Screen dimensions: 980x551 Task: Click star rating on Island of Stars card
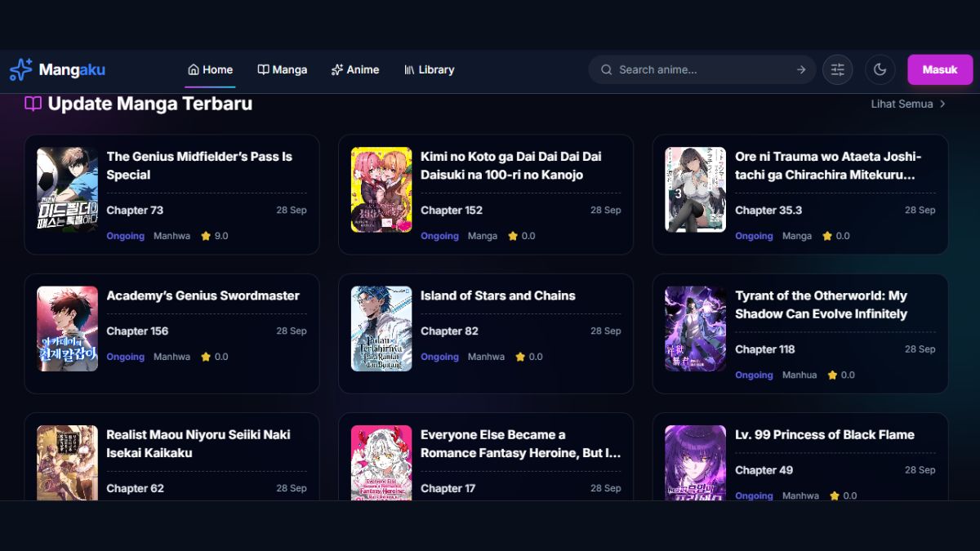point(528,357)
